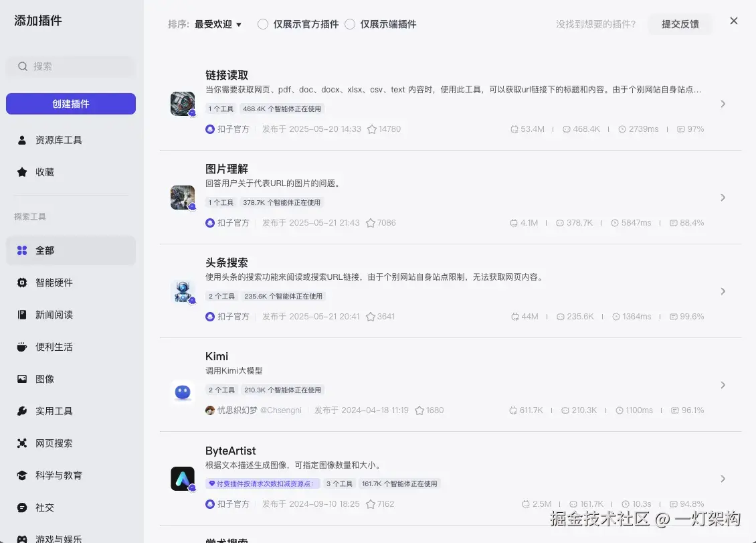Click the 资源库工具 person icon

(21, 140)
